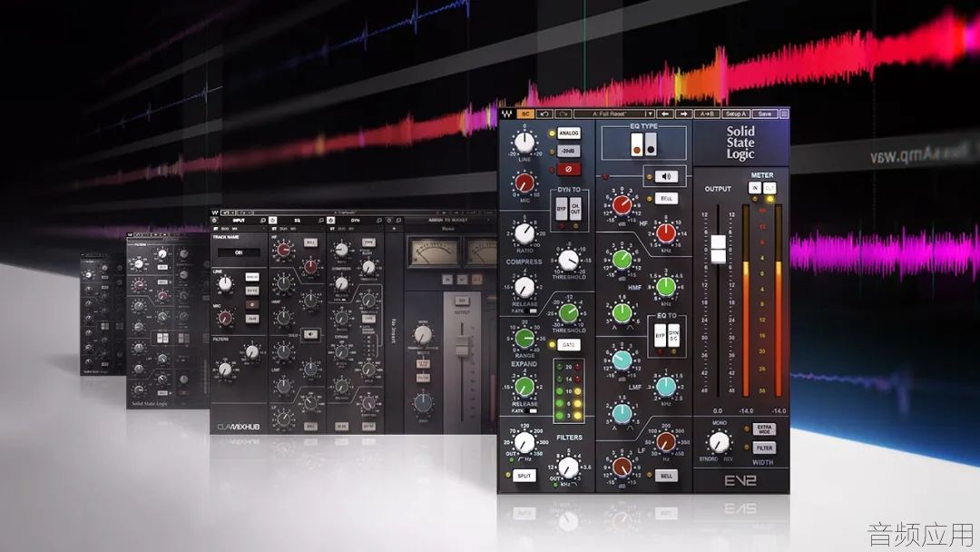This screenshot has width=980, height=552.
Task: Click the OUTPUT fader handle
Action: (x=719, y=249)
